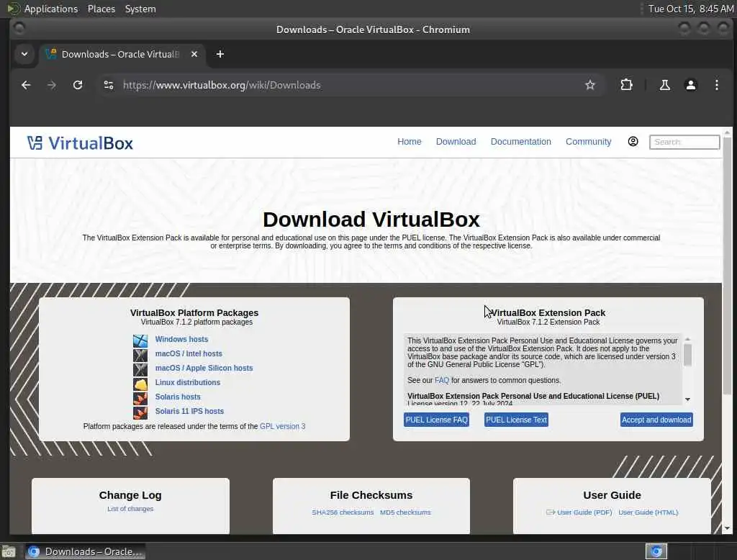Click the Linux distributions icon
The image size is (737, 560).
pos(140,384)
